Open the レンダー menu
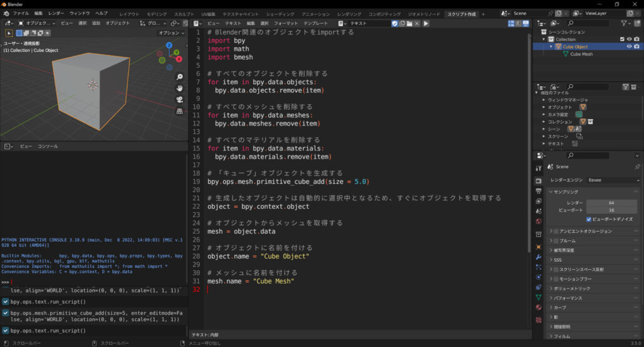 pos(56,14)
